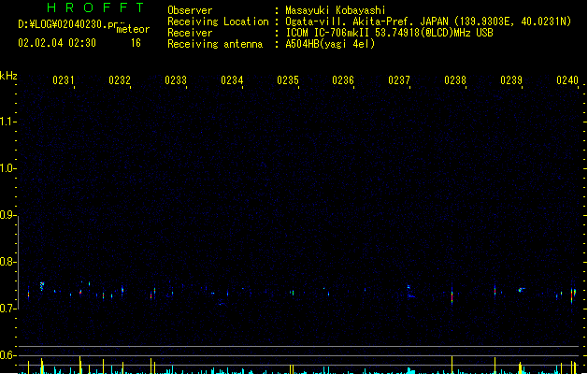This screenshot has height=374, width=588.
Task: Click the 0237 time marker
Action: click(x=399, y=80)
